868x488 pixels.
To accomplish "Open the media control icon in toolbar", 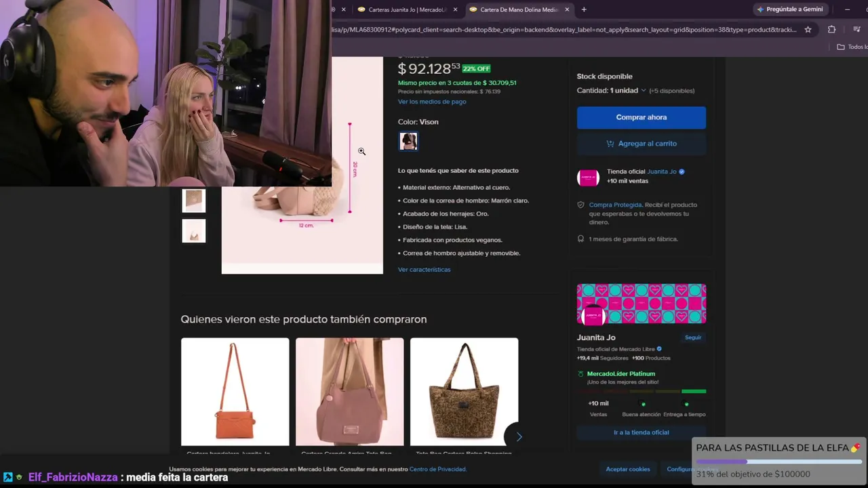I will [x=858, y=30].
